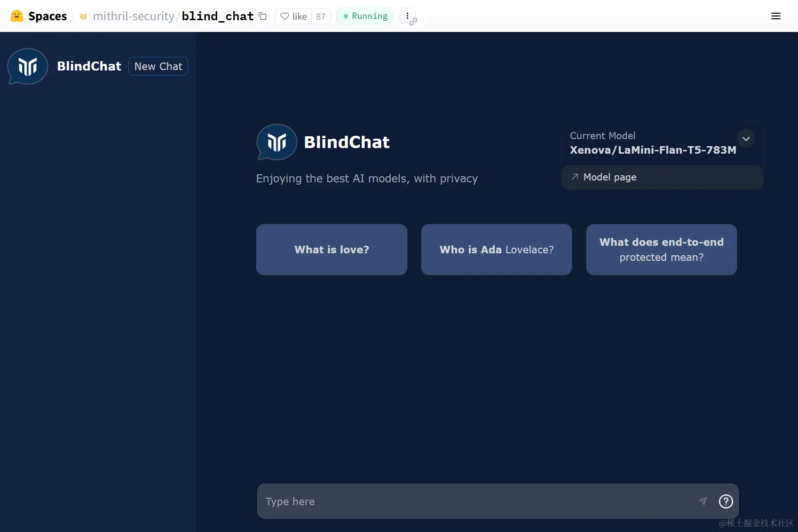798x532 pixels.
Task: Start a New Chat
Action: [158, 66]
